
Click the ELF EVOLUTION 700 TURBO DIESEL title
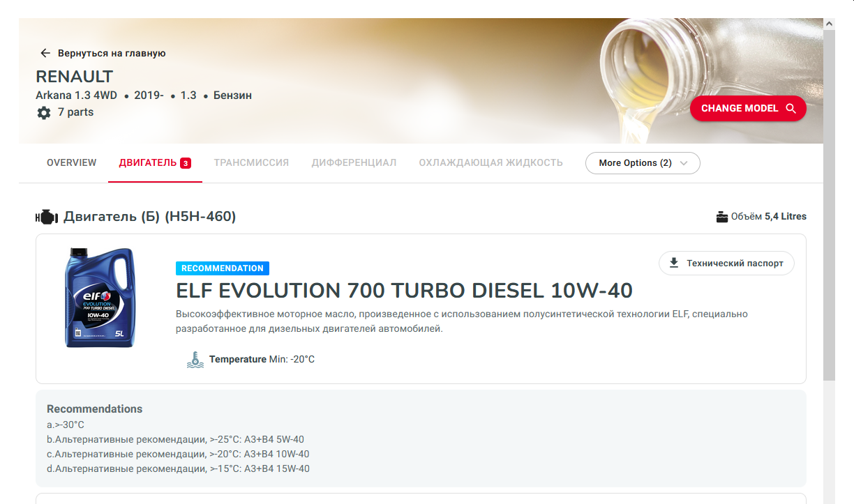pyautogui.click(x=405, y=290)
